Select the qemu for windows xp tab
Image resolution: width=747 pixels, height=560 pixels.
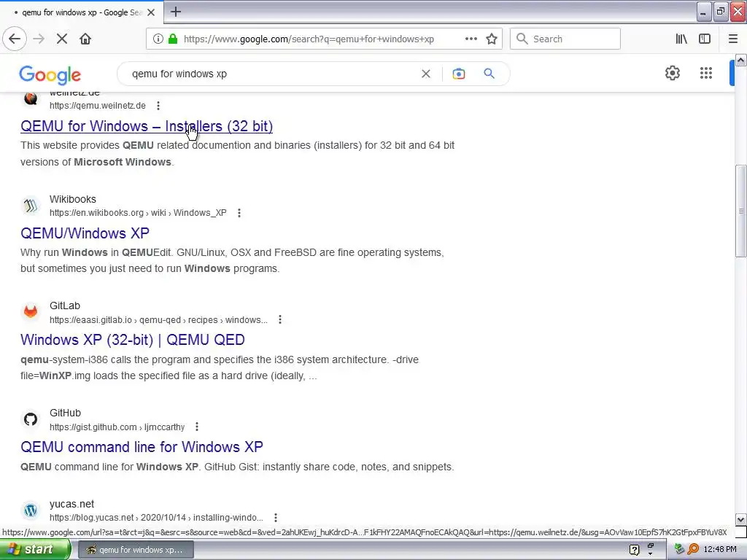click(82, 12)
